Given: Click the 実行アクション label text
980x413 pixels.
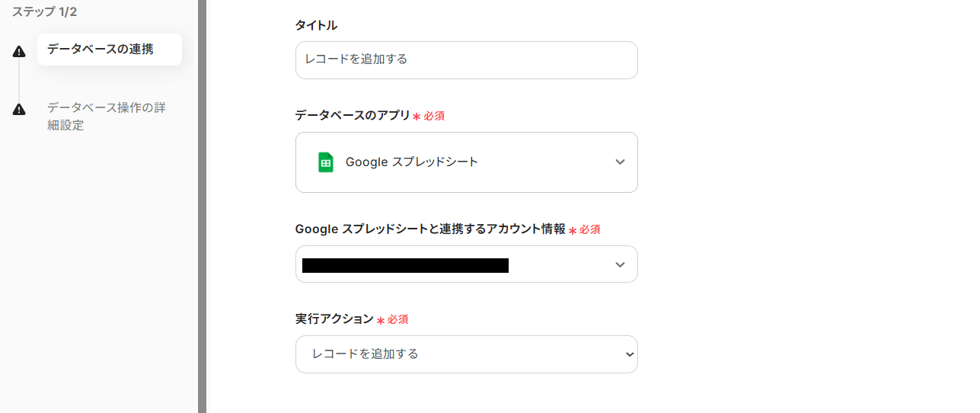Looking at the screenshot, I should click(x=334, y=319).
